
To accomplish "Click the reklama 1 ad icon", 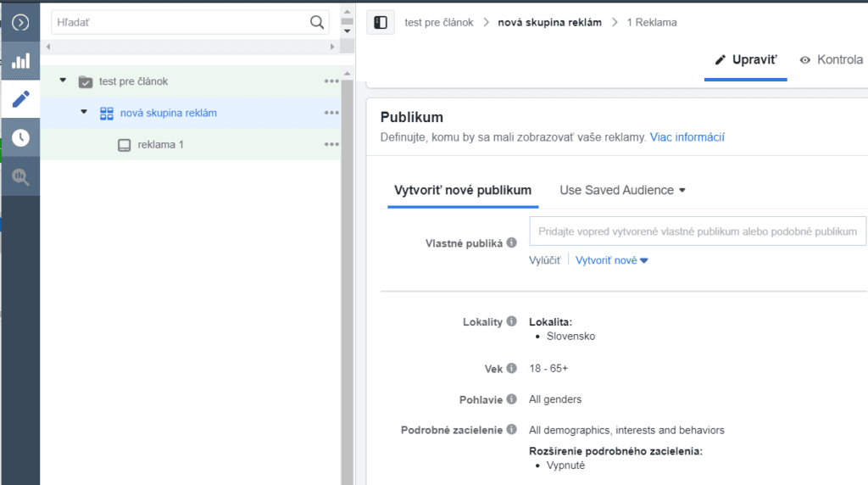I will coord(124,145).
